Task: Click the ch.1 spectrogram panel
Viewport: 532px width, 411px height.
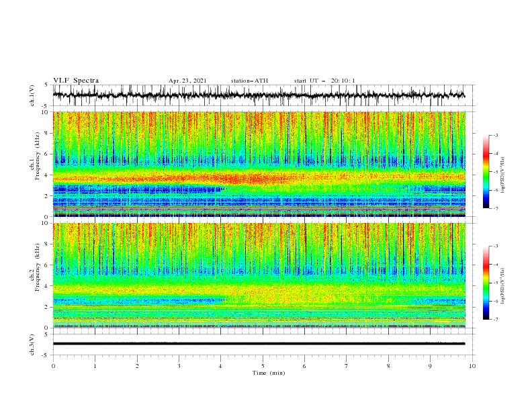Action: [259, 164]
